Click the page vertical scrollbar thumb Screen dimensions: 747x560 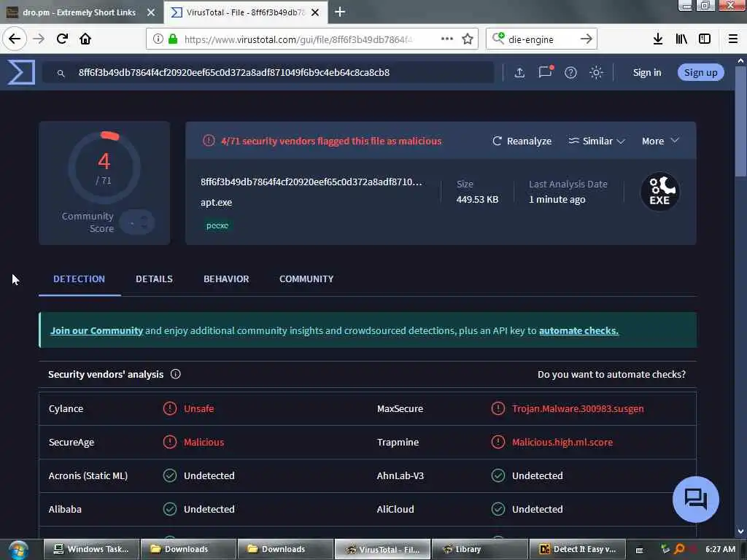click(740, 122)
